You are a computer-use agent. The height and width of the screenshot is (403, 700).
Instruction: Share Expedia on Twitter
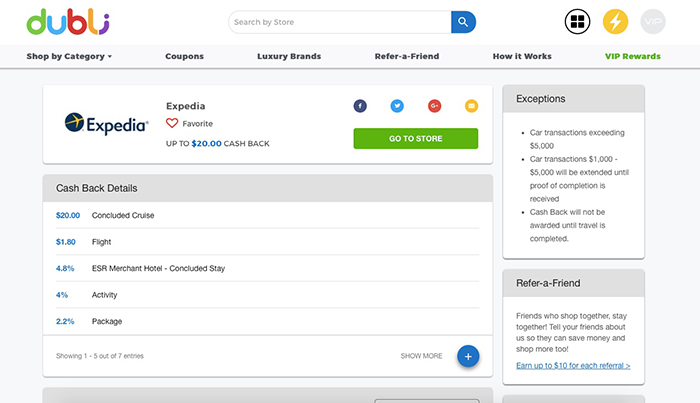click(397, 106)
